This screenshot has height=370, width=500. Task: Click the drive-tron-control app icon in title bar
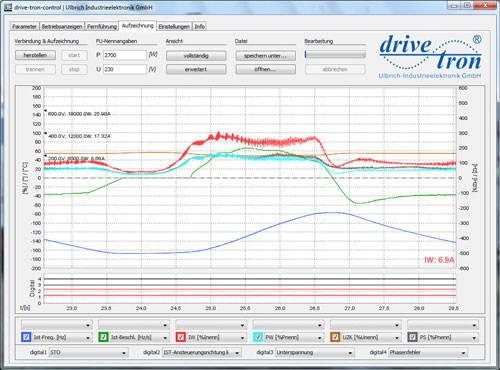pyautogui.click(x=8, y=7)
